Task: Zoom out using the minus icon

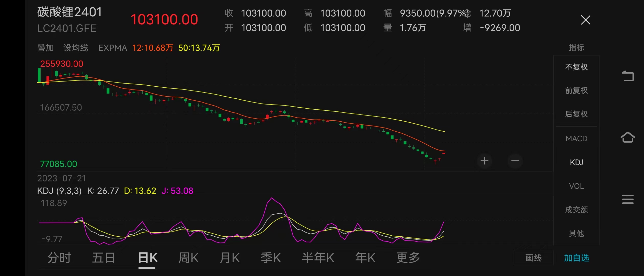Action: click(515, 161)
